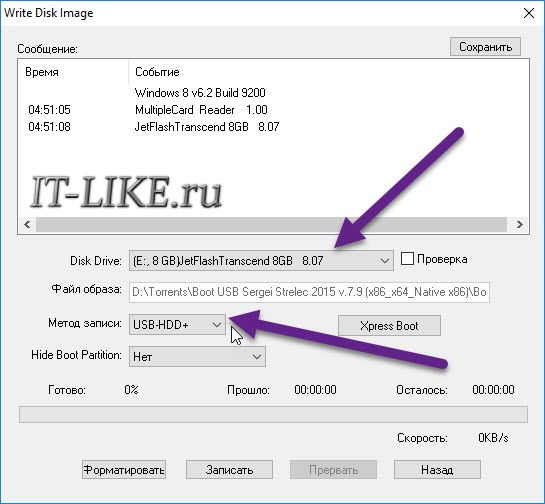This screenshot has height=504, width=545.
Task: Expand the Метод записи USB-HDD+ dropdown
Action: pyautogui.click(x=177, y=325)
